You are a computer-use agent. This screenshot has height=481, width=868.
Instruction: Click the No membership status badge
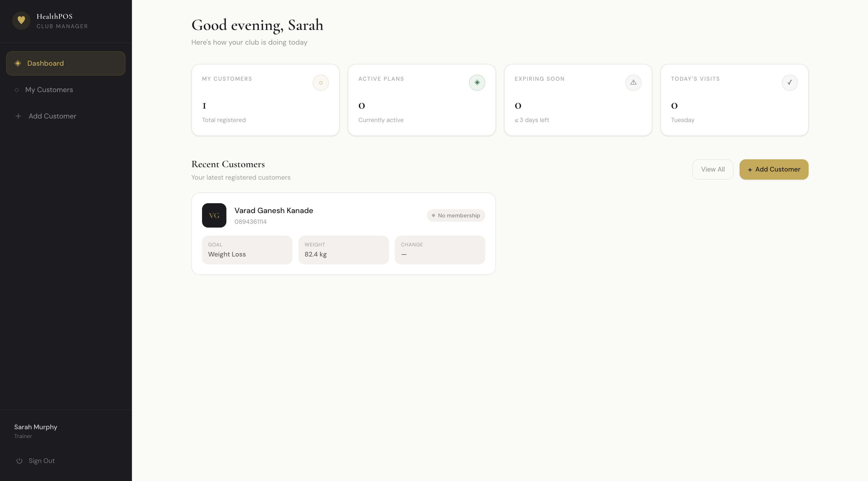pyautogui.click(x=456, y=216)
